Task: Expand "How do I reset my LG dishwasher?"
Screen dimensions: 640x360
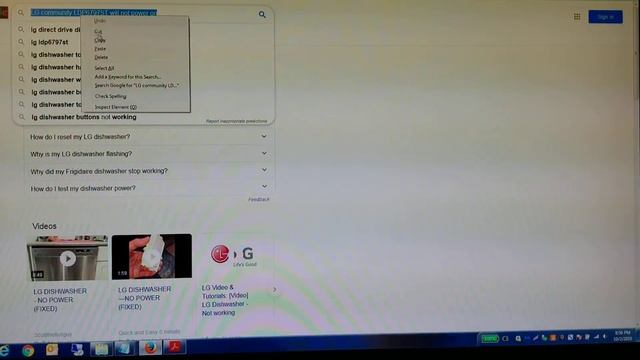Action: click(149, 137)
